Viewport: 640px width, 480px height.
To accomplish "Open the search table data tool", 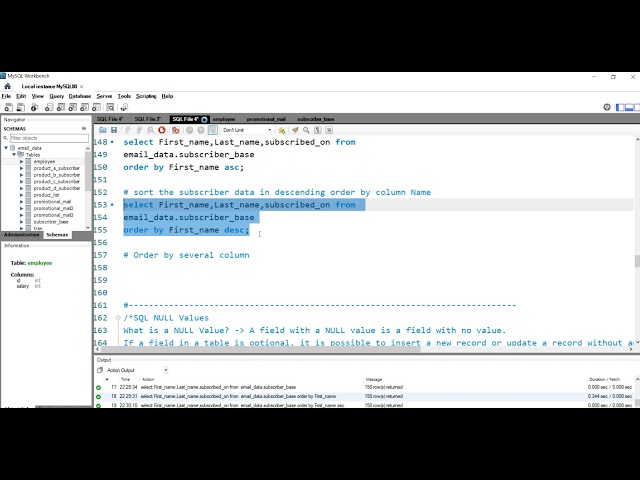I will click(x=110, y=107).
